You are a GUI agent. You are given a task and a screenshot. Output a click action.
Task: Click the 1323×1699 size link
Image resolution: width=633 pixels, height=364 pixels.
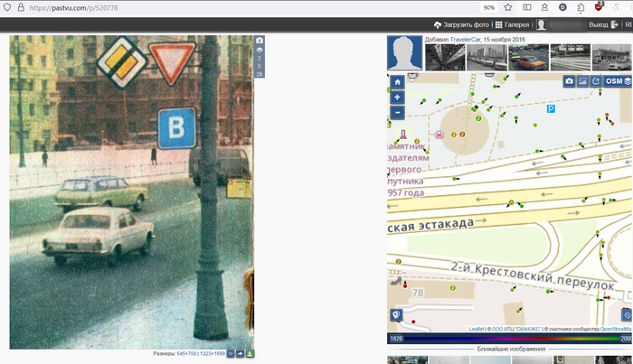point(213,353)
